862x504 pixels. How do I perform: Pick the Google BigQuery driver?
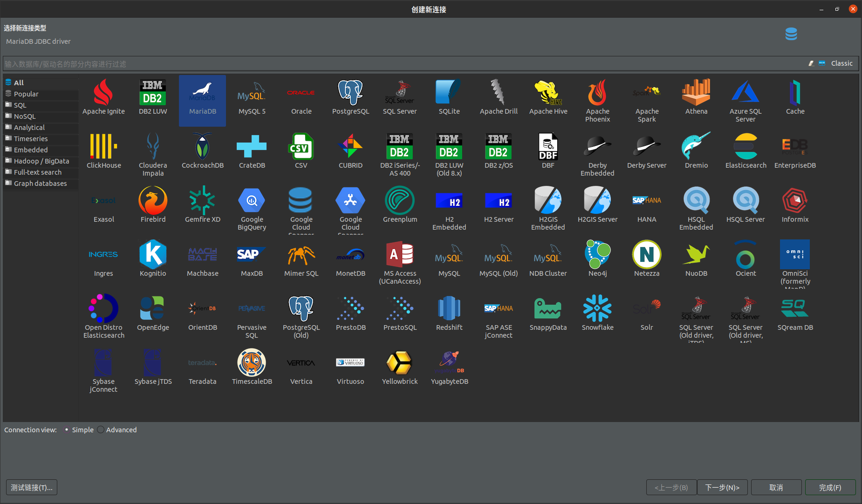click(x=252, y=209)
